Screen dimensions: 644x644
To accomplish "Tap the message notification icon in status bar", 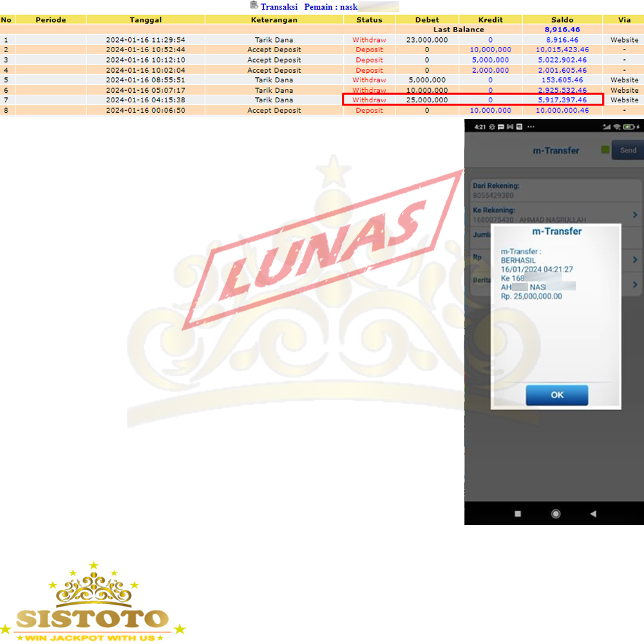I will 500,127.
